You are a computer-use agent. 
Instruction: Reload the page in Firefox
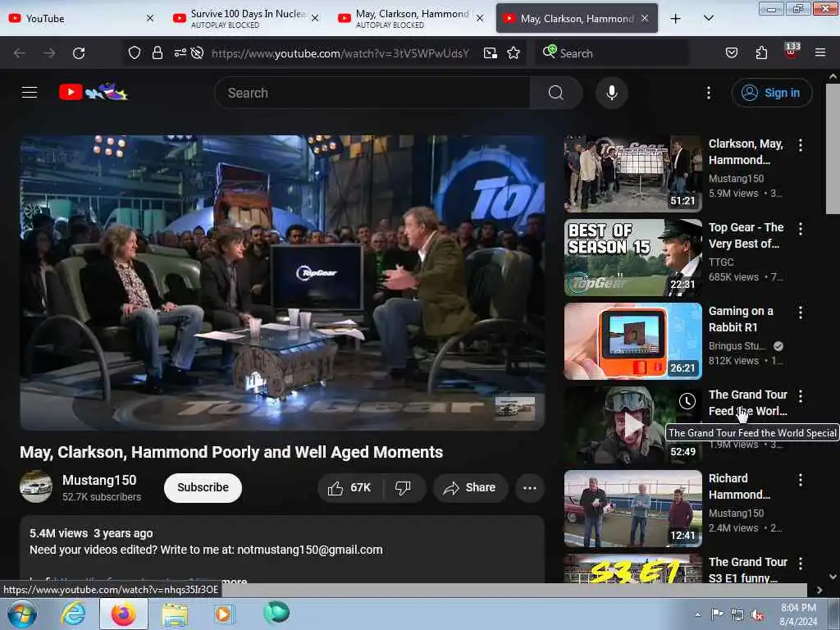click(79, 53)
